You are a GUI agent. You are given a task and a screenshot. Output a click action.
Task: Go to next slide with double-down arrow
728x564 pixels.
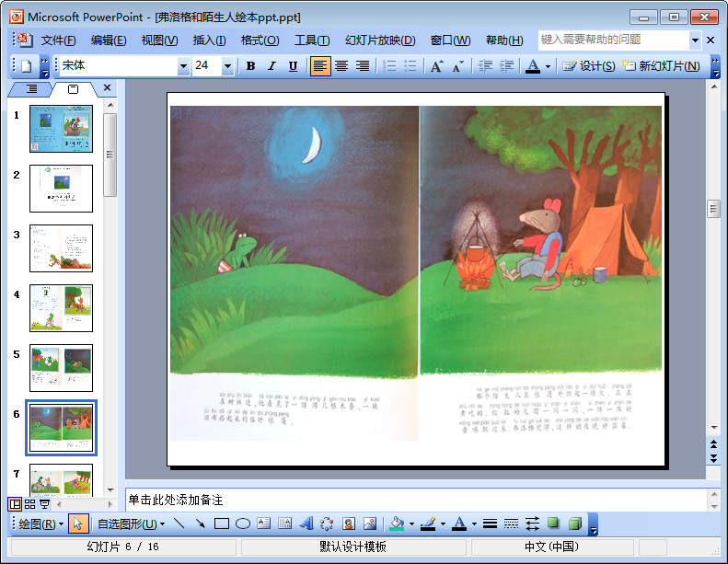point(713,458)
